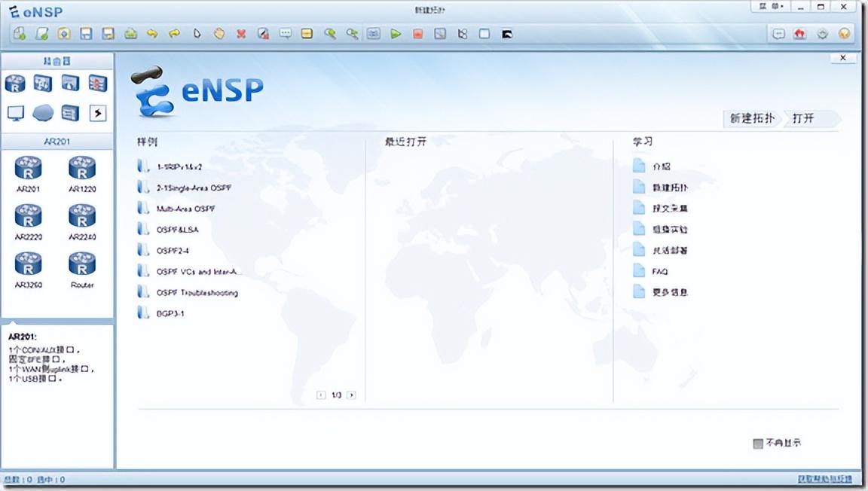
Task: Select the pointer arrow tool
Action: point(197,34)
